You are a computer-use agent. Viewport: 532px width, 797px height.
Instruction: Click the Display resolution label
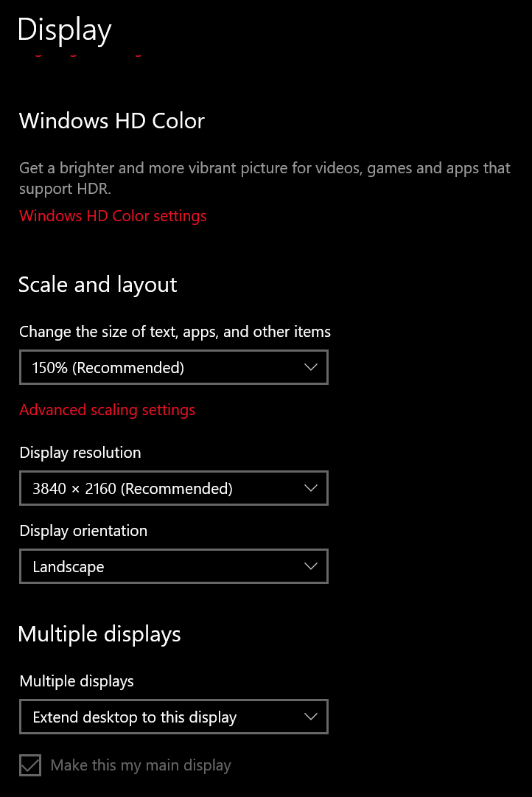(x=80, y=453)
